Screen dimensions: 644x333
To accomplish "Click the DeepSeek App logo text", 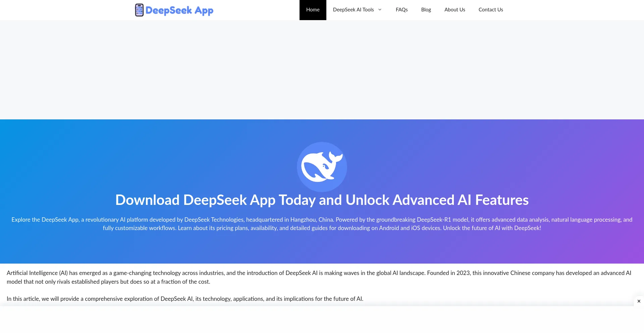I will click(179, 10).
